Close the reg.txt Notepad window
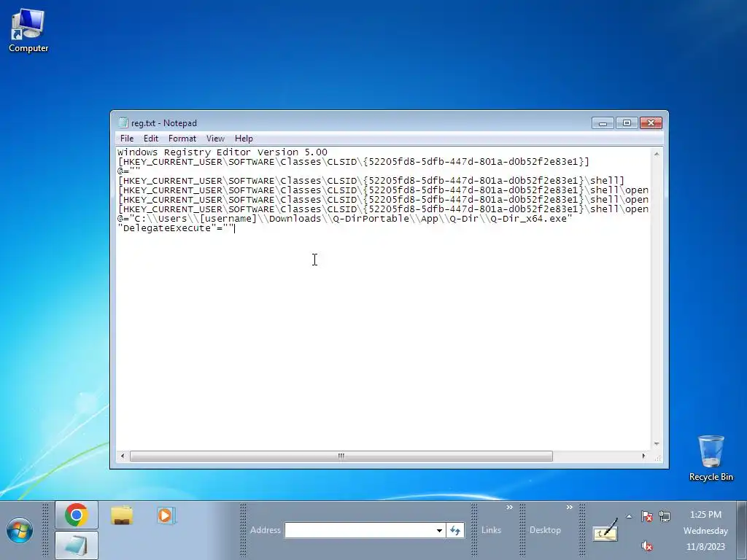 651,123
